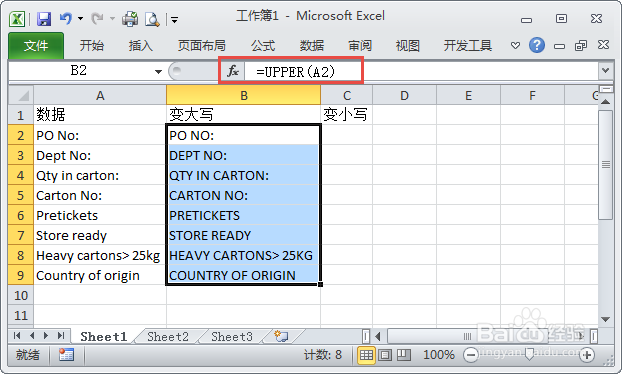Switch to Sheet2 worksheet tab
The image size is (622, 374).
coord(168,337)
